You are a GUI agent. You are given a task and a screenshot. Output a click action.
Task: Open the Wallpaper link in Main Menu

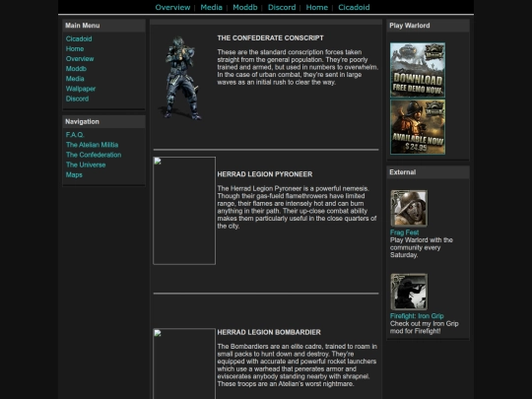coord(81,89)
